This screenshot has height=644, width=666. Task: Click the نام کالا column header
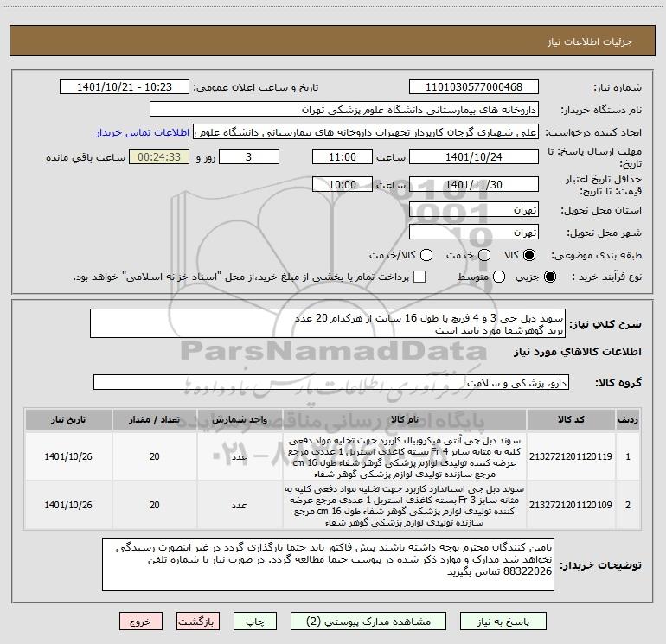[x=405, y=419]
